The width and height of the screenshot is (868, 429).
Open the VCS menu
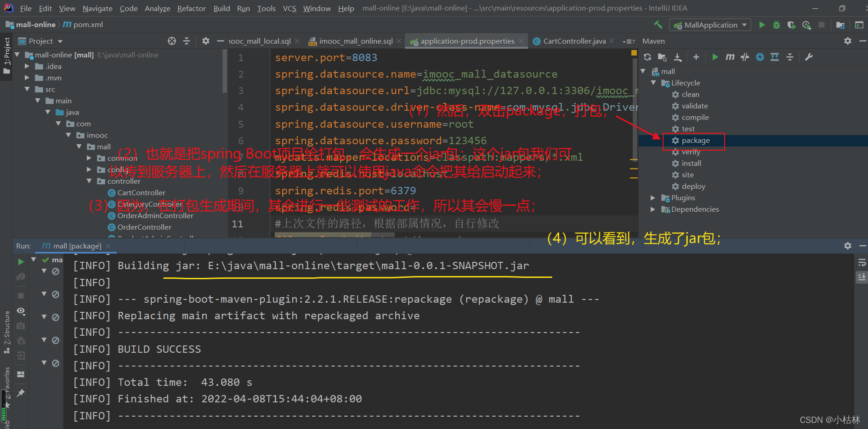289,8
